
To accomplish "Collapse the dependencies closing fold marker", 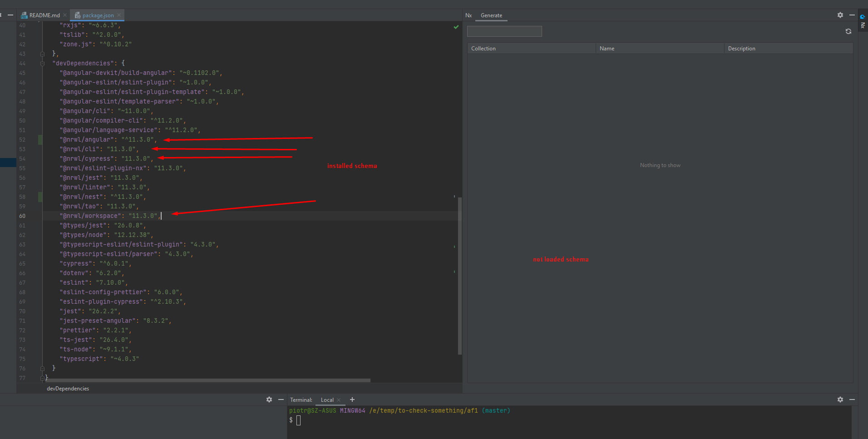I will [42, 54].
